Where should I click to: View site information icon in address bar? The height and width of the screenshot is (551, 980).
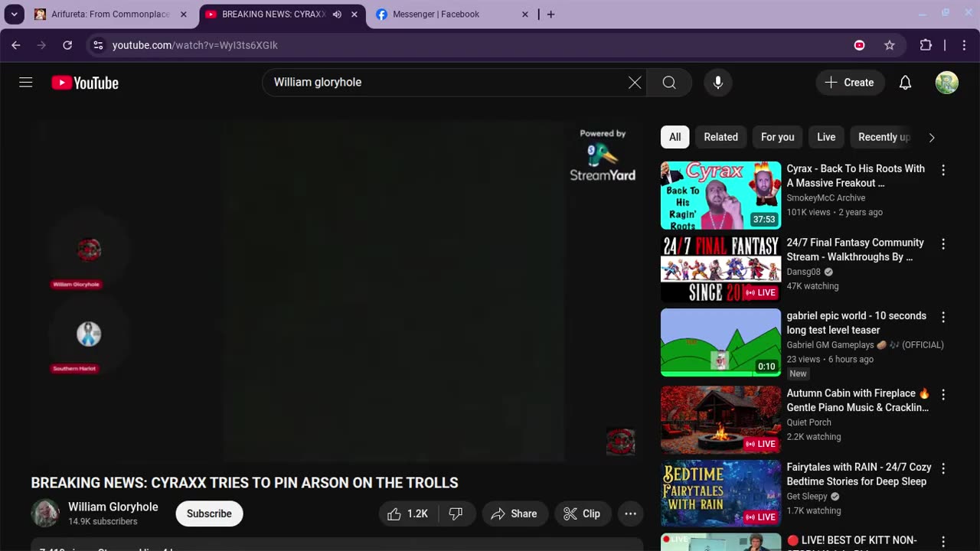pos(98,45)
